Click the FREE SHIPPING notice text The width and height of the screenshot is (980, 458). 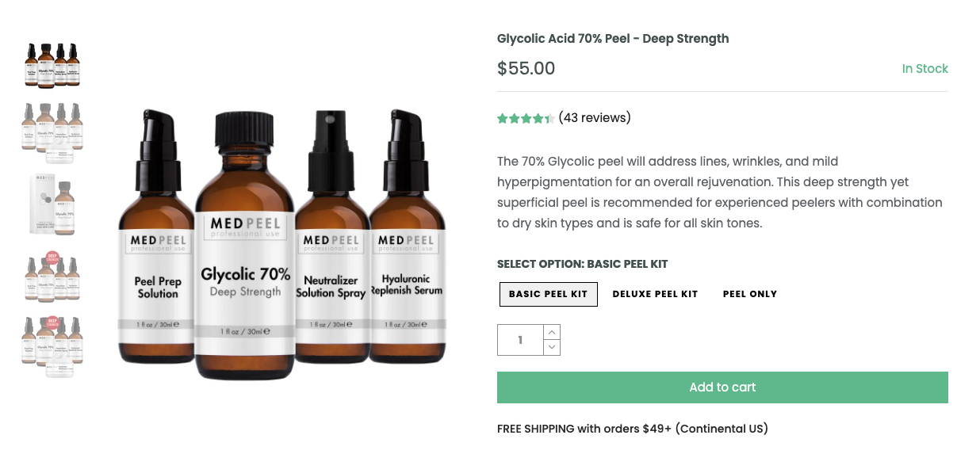(x=632, y=429)
